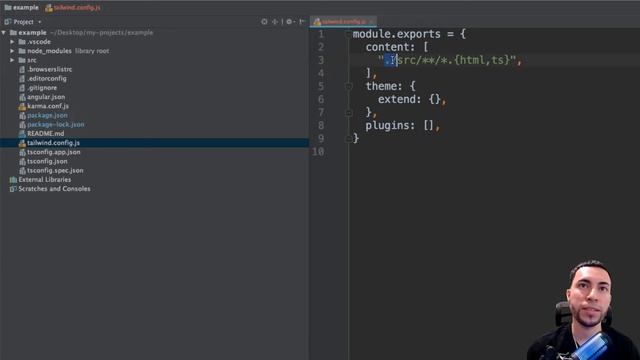Select tsconfig.json file
This screenshot has width=640, height=360.
tap(47, 161)
